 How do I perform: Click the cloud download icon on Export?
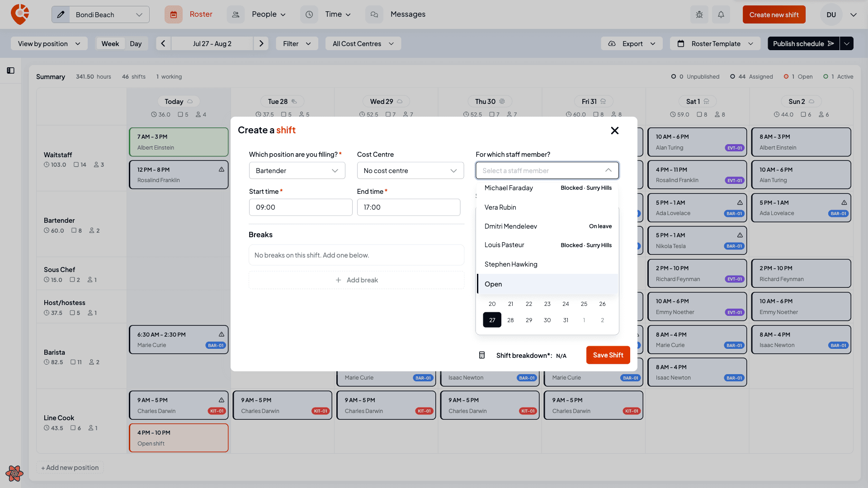pos(612,43)
